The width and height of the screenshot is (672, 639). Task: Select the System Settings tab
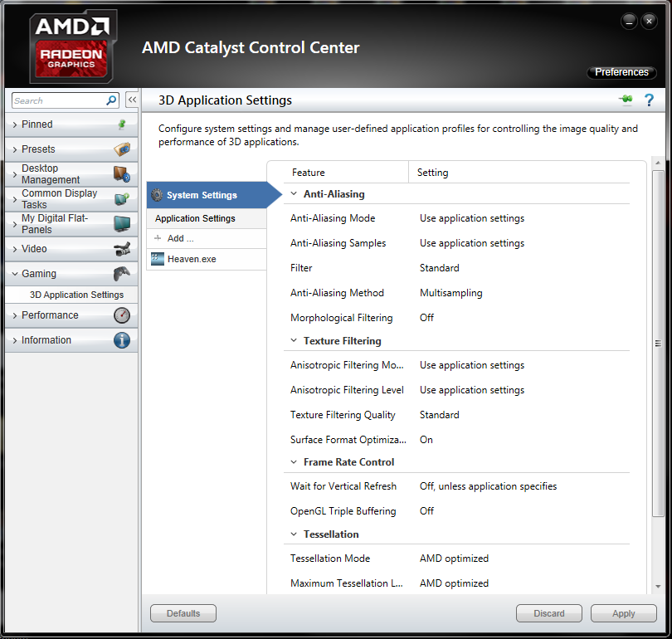coord(213,195)
